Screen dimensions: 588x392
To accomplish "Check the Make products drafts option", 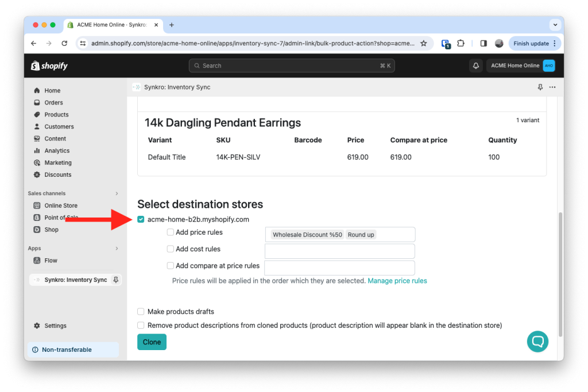I will (141, 311).
